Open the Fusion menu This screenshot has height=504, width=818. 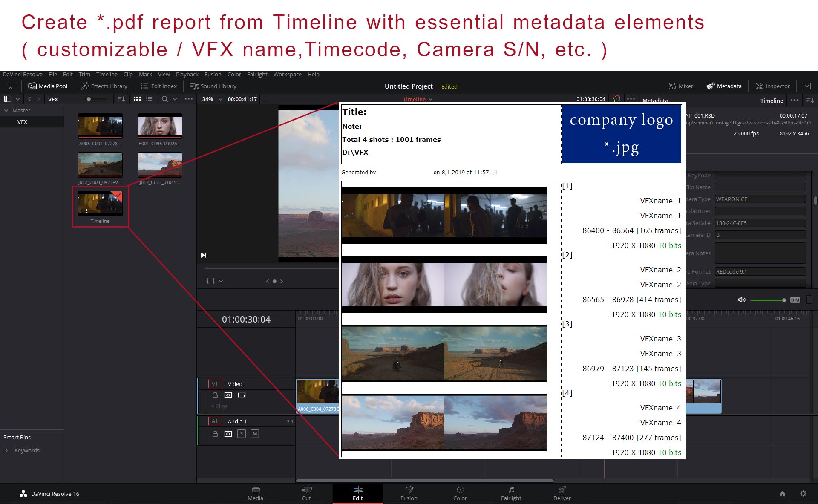(x=213, y=74)
